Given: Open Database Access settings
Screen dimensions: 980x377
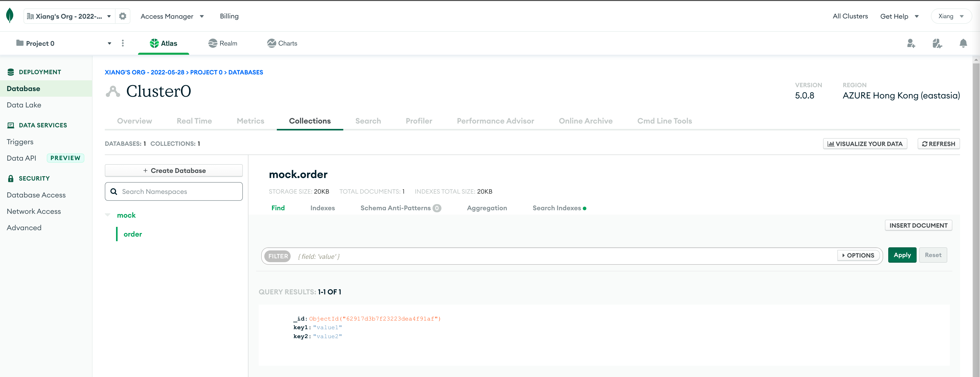Looking at the screenshot, I should point(36,195).
